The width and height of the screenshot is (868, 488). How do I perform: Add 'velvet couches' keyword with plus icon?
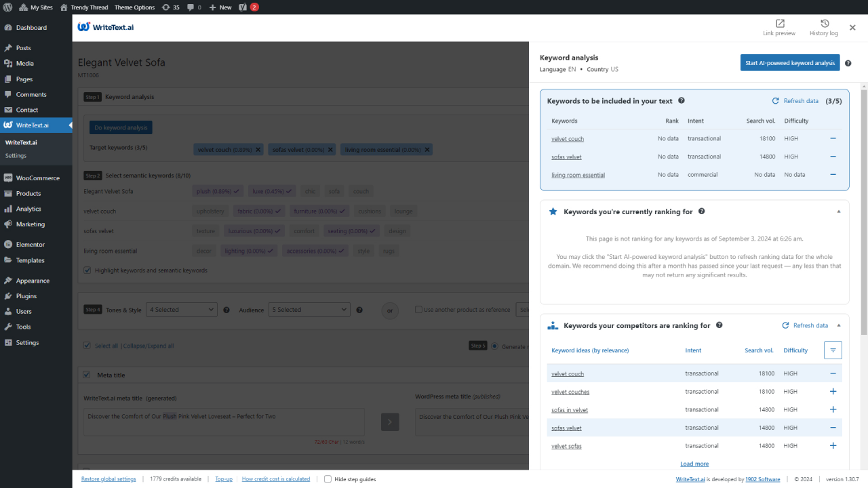(x=833, y=392)
